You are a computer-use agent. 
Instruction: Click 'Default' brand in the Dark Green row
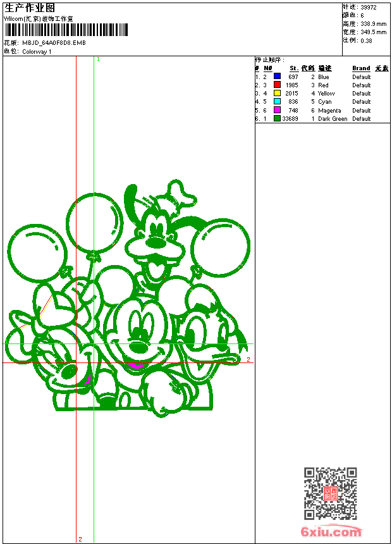click(x=362, y=119)
